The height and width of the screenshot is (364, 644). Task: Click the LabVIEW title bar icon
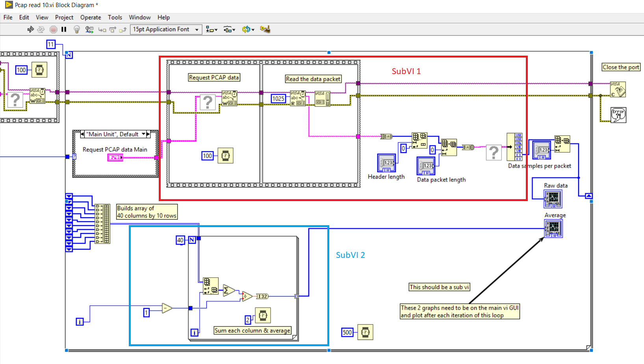(9, 5)
